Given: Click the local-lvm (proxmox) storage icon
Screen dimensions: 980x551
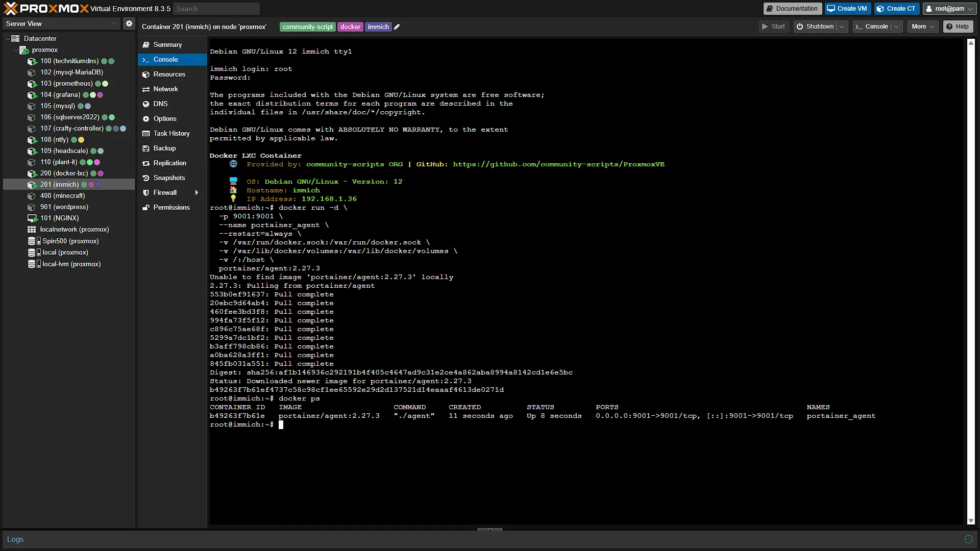Looking at the screenshot, I should (x=34, y=264).
